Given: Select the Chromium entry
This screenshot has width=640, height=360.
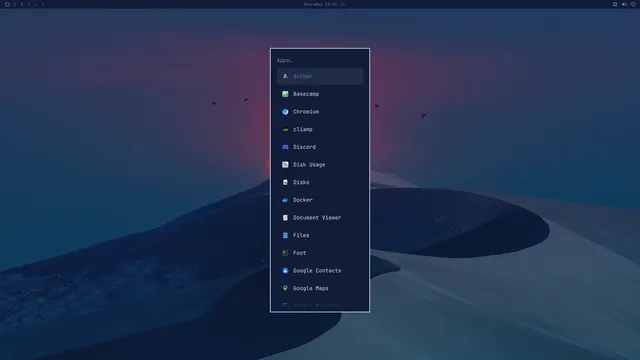Looking at the screenshot, I should (x=320, y=111).
